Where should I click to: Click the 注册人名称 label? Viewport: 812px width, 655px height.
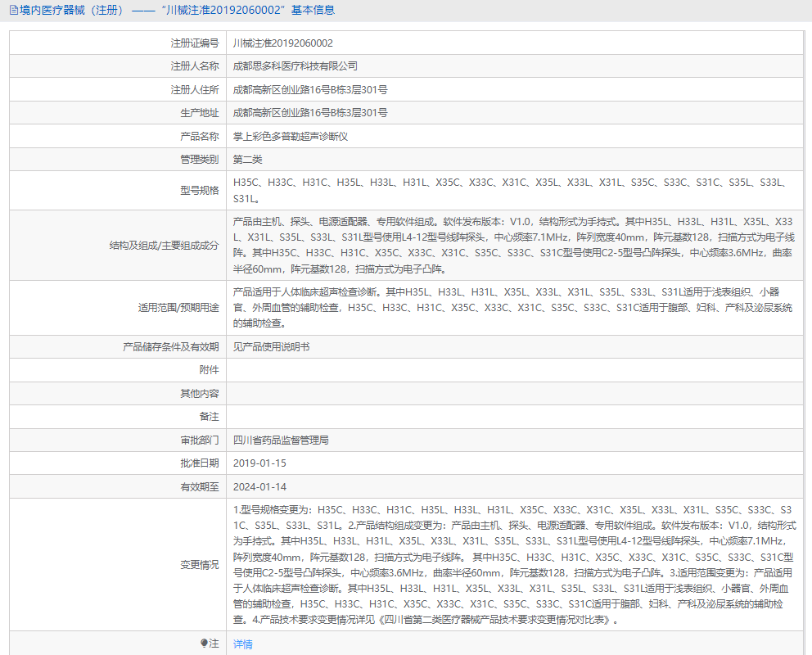[x=195, y=65]
